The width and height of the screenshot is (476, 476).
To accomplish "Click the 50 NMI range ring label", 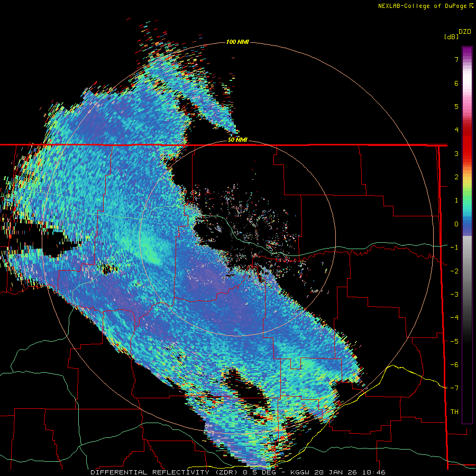I will pos(237,140).
